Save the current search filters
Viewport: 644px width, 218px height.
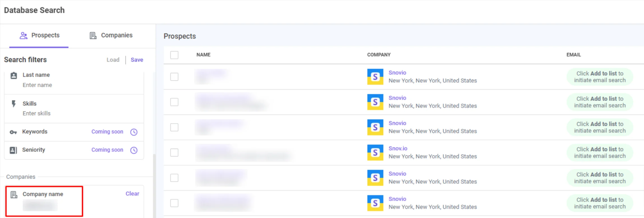click(x=137, y=60)
